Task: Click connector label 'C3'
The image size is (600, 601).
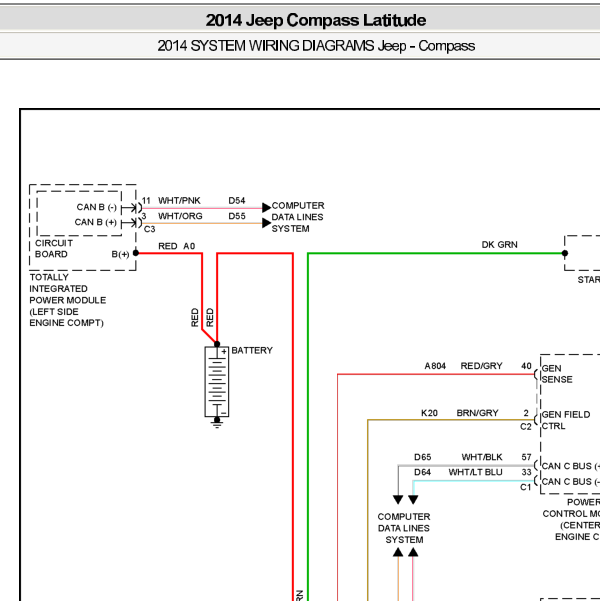Action: point(150,229)
